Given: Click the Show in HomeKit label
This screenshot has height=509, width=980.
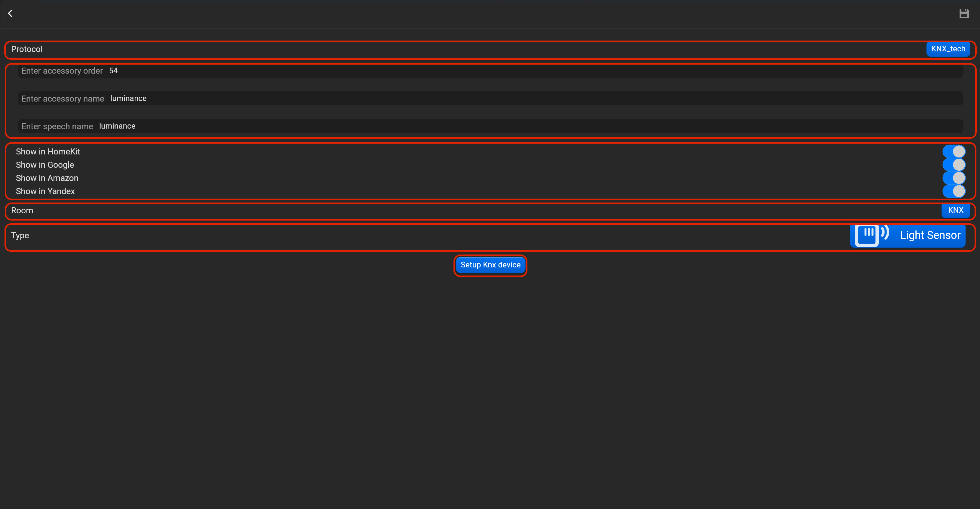Looking at the screenshot, I should [x=48, y=151].
